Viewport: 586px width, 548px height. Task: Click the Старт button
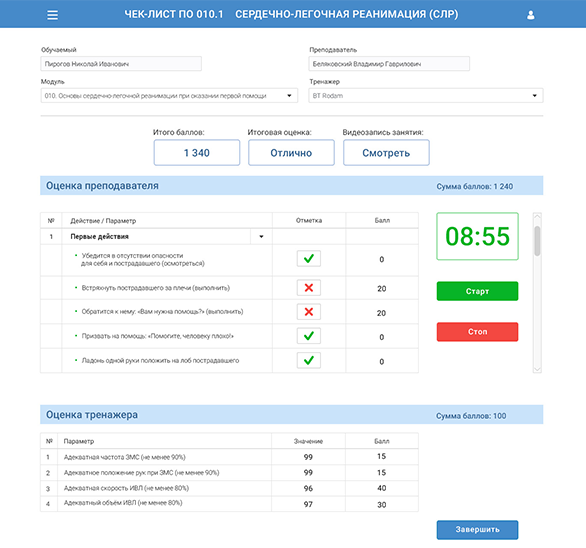[477, 291]
